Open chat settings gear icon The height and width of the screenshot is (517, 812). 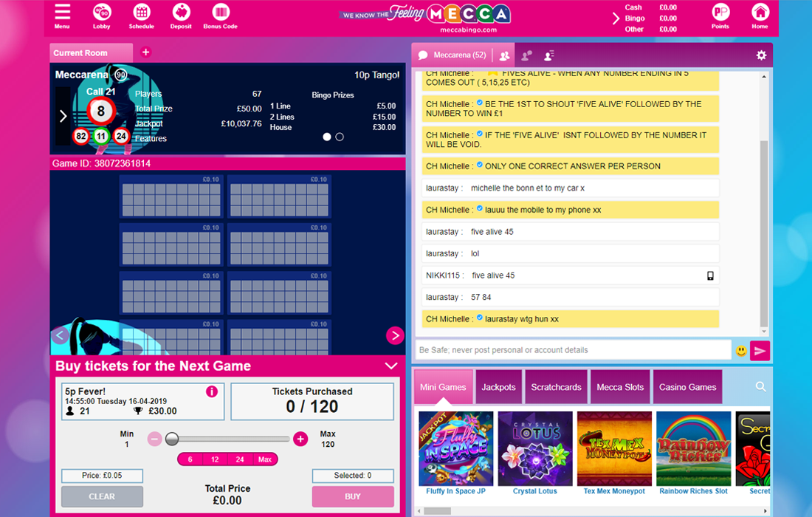coord(761,55)
